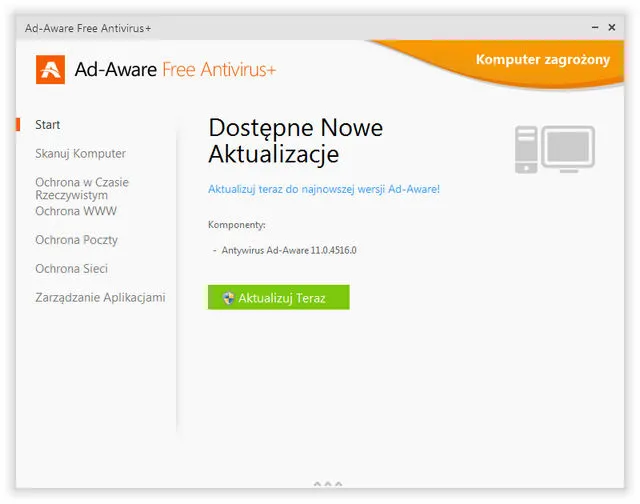Click the Aktualizuj Teraz button

pyautogui.click(x=279, y=297)
